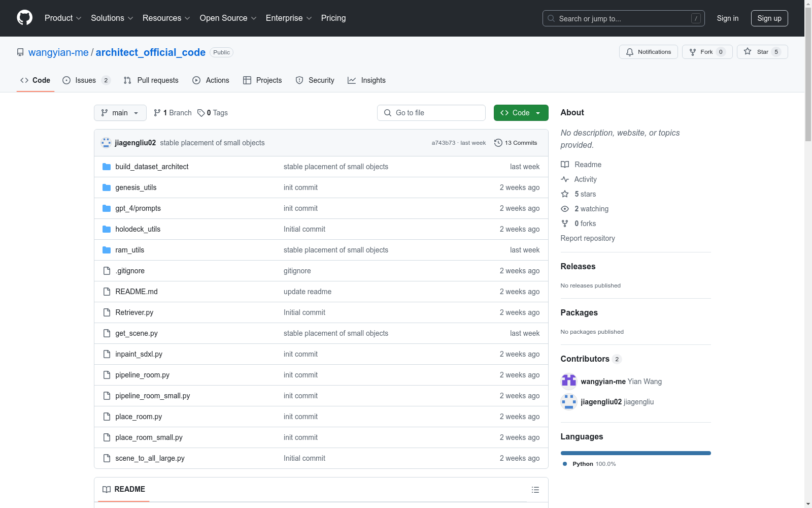
Task: Expand the Solutions menu
Action: 112,18
